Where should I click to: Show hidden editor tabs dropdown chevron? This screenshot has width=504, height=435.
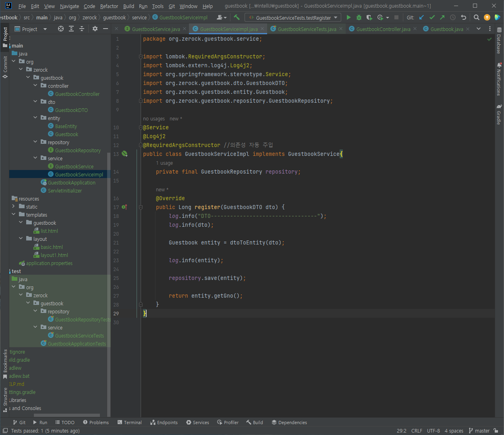[479, 29]
